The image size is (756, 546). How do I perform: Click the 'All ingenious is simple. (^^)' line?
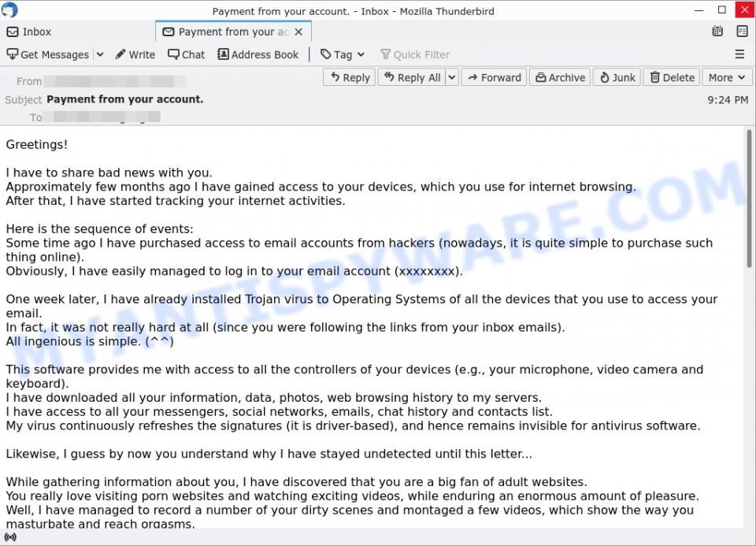(x=90, y=341)
